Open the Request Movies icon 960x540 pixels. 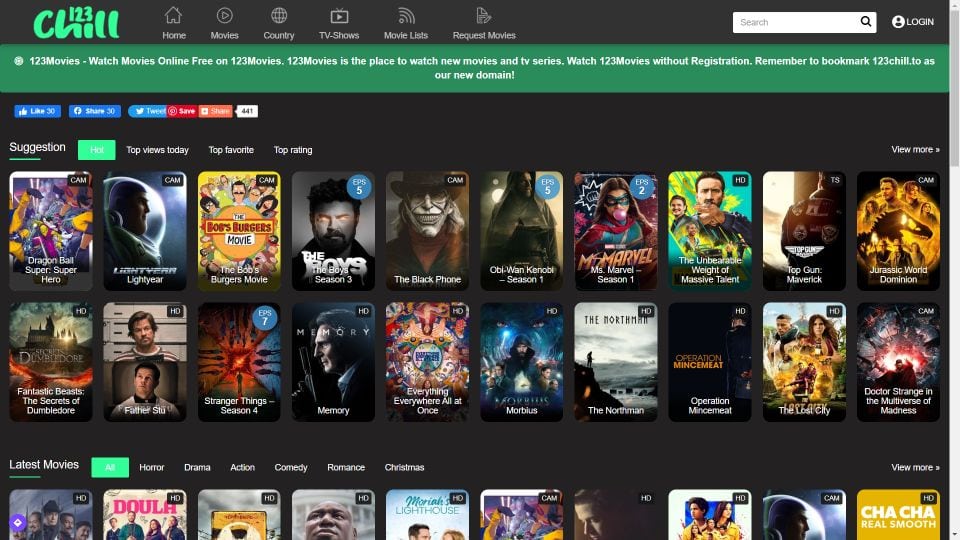[x=484, y=15]
